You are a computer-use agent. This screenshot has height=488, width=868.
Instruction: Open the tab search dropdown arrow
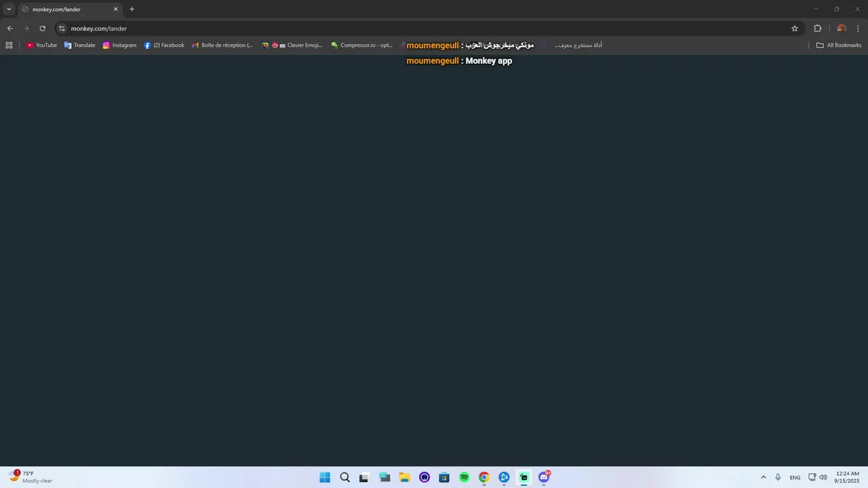pos(9,9)
